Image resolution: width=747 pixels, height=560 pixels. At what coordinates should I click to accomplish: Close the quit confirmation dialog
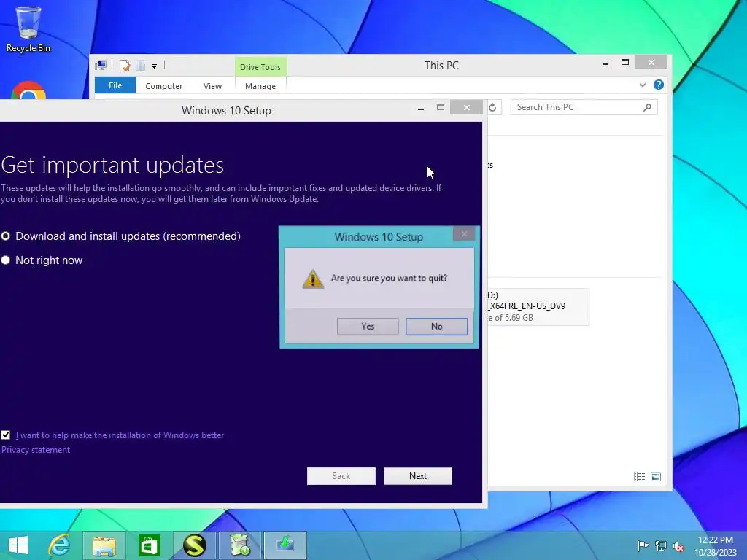[464, 234]
